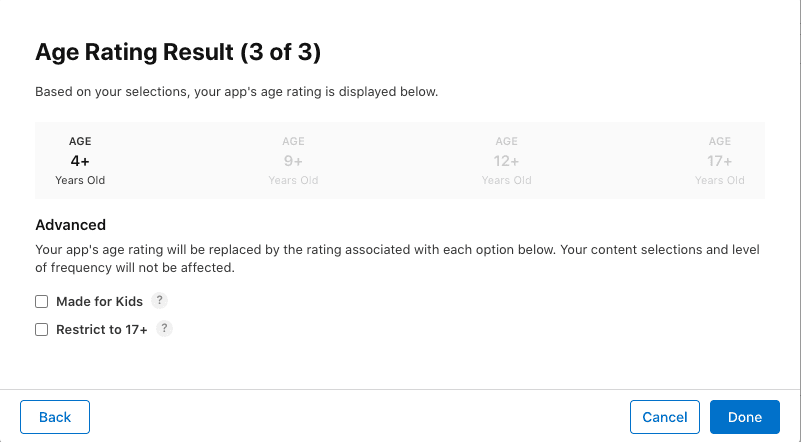Image resolution: width=801 pixels, height=442 pixels.
Task: Click the Advanced section heading
Action: pyautogui.click(x=70, y=225)
